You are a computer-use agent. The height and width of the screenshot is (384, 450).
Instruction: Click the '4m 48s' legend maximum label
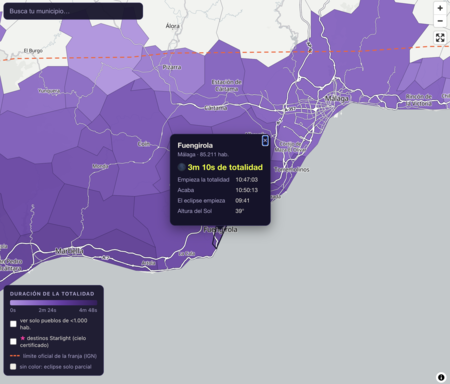click(x=88, y=310)
